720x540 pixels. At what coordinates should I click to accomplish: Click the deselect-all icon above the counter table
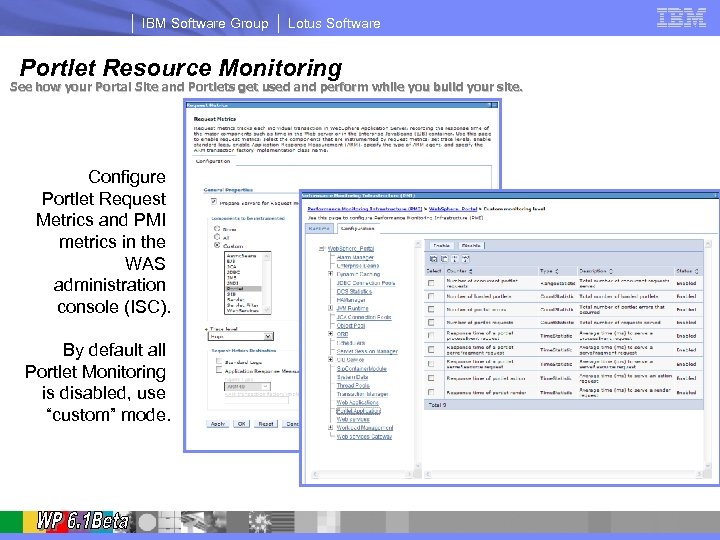tap(444, 259)
